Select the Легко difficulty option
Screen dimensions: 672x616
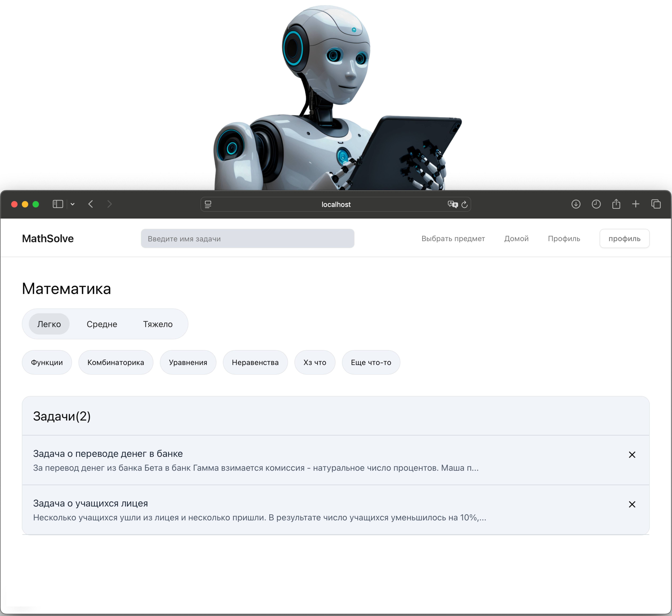point(49,324)
